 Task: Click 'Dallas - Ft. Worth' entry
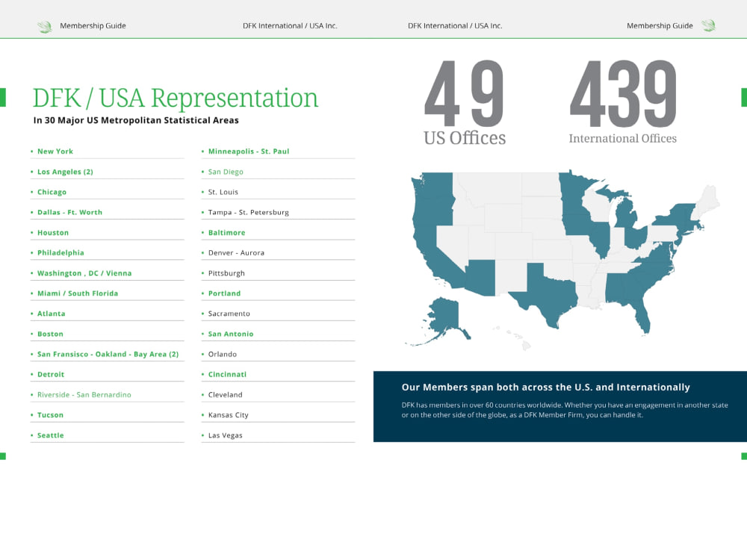[69, 212]
